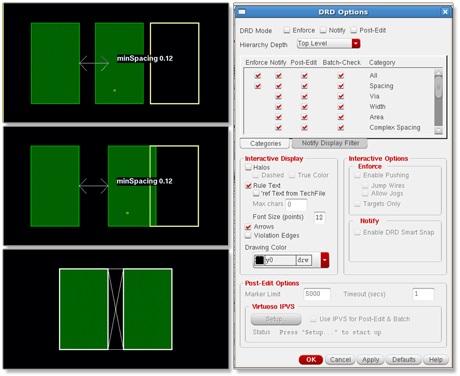Uncheck Batch-Check for the All category
The height and width of the screenshot is (376, 460).
341,76
